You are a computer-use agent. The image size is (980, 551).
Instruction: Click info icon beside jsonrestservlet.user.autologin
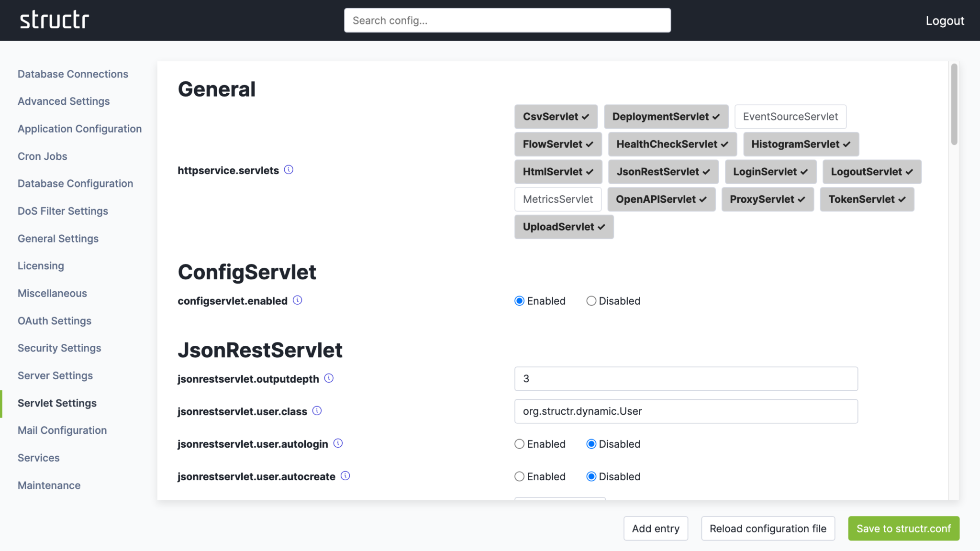pyautogui.click(x=338, y=443)
